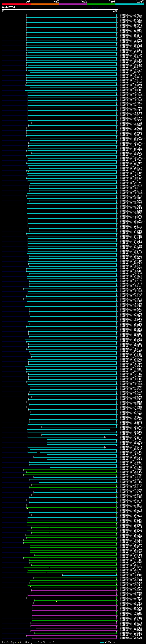Select the UniRef100_Q5KJR9 label
This screenshot has height=644, width=146.
pyautogui.click(x=131, y=472)
